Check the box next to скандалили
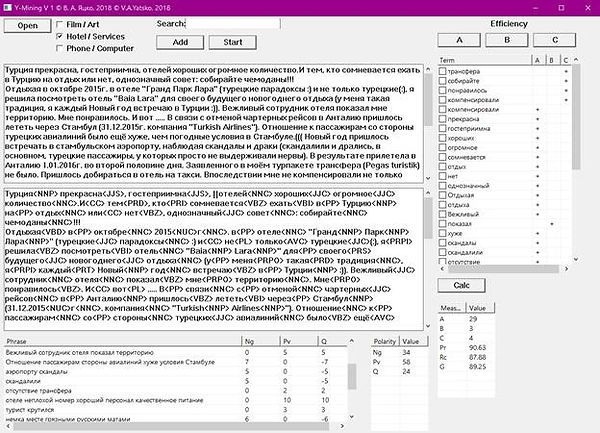600x433 pixels. pyautogui.click(x=442, y=252)
